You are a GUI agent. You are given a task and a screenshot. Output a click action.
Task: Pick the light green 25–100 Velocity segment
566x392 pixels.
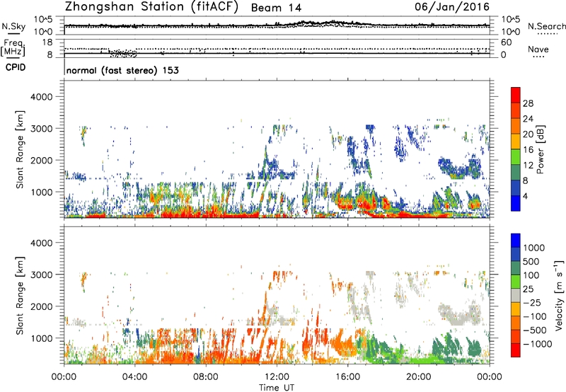516,282
